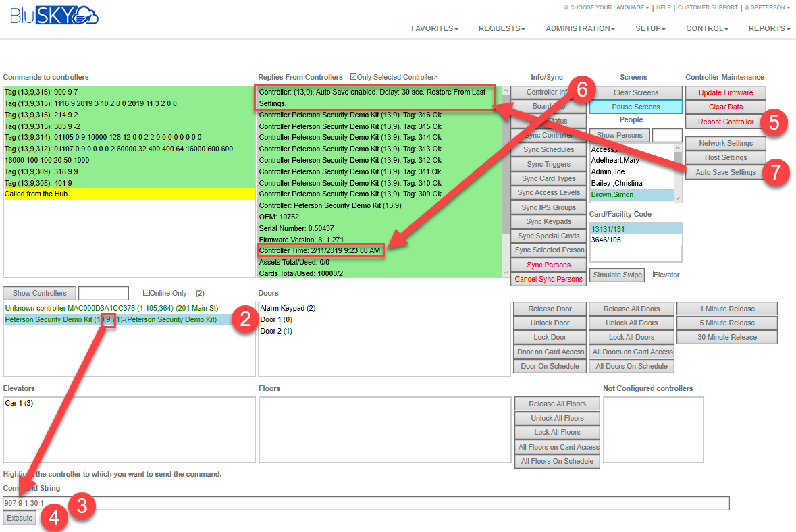Expand the Choose Your Language dropdown
796x532 pixels.
pos(606,8)
